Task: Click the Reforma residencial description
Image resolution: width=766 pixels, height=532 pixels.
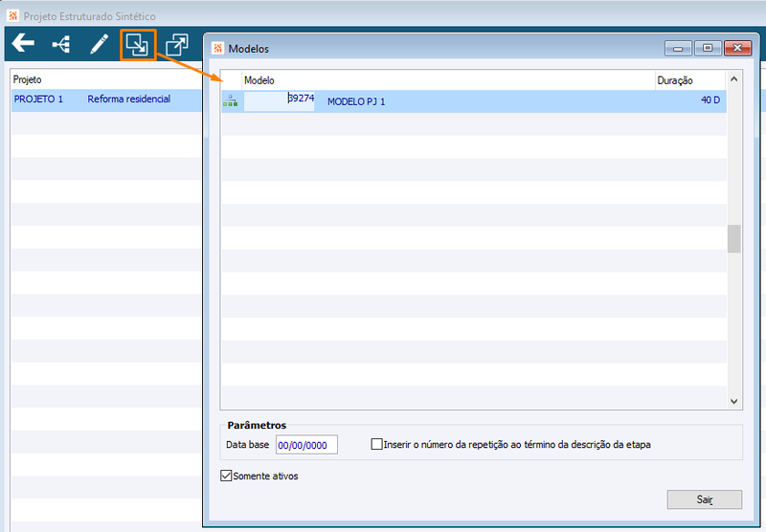Action: [x=129, y=100]
